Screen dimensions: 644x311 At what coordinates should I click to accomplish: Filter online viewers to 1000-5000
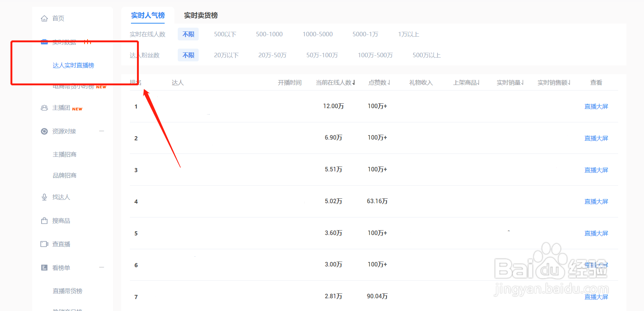pyautogui.click(x=318, y=34)
